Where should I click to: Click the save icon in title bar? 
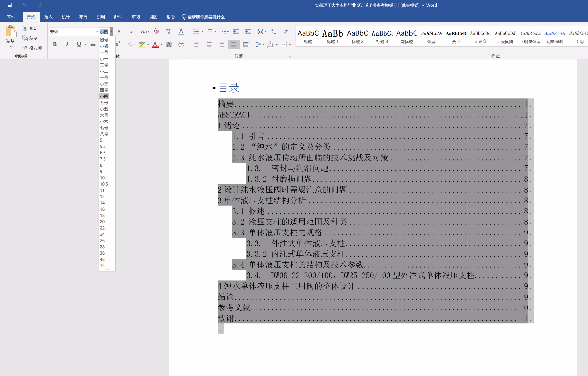tap(10, 5)
